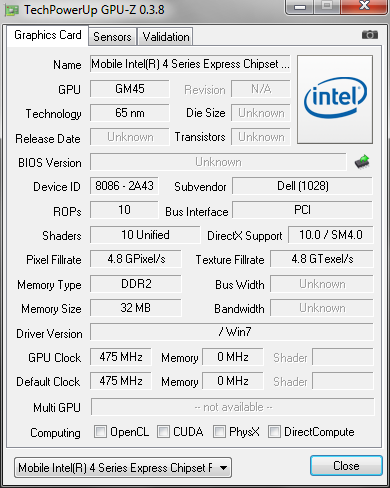Click the Driver Version field
390x488 pixels.
232,332
